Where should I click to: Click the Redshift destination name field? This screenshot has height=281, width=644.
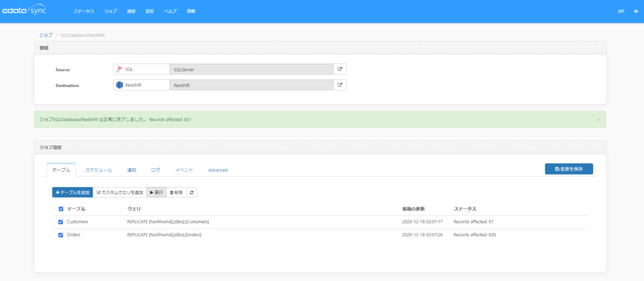(x=251, y=85)
